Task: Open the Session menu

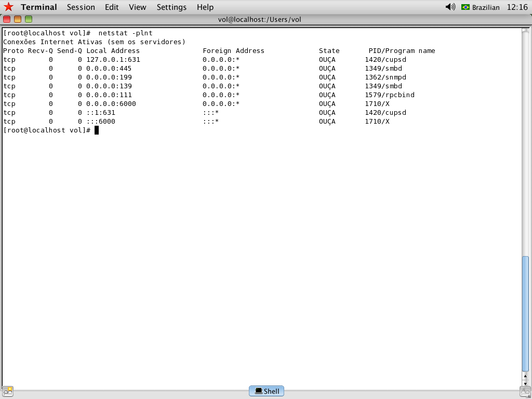Action: pyautogui.click(x=81, y=7)
